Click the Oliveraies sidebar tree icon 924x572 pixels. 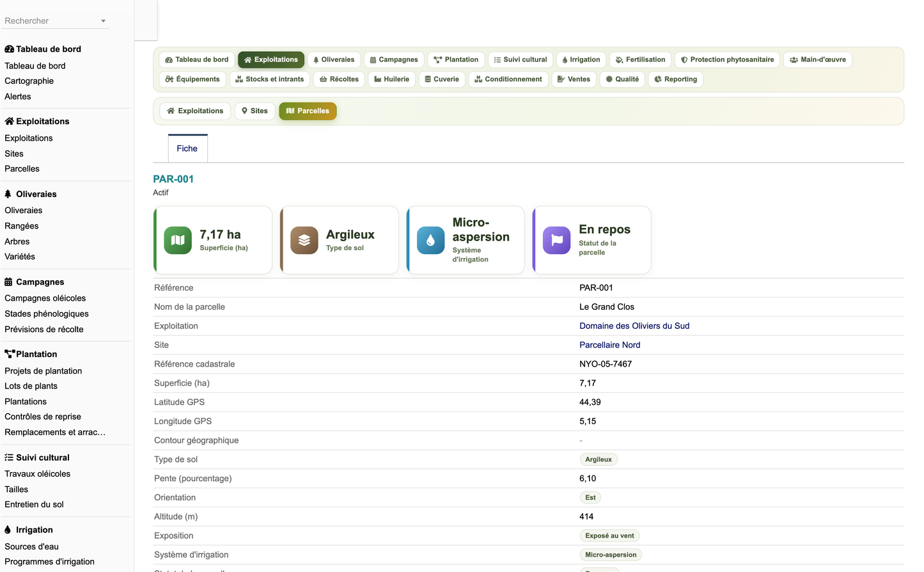pos(8,194)
